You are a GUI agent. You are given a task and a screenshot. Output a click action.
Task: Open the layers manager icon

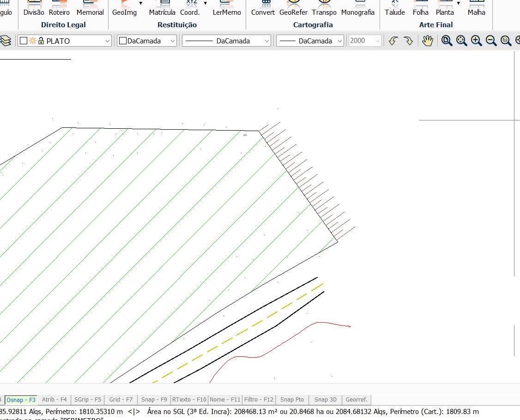tap(6, 41)
